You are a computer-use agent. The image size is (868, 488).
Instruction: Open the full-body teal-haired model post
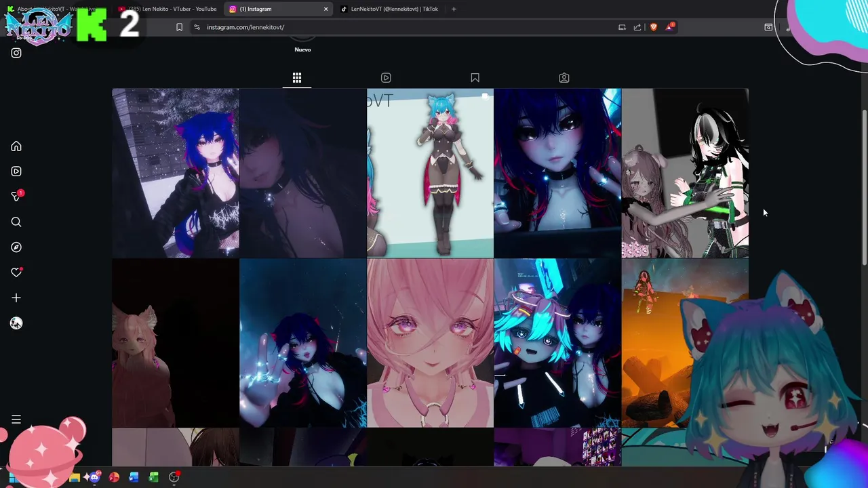[x=430, y=173]
